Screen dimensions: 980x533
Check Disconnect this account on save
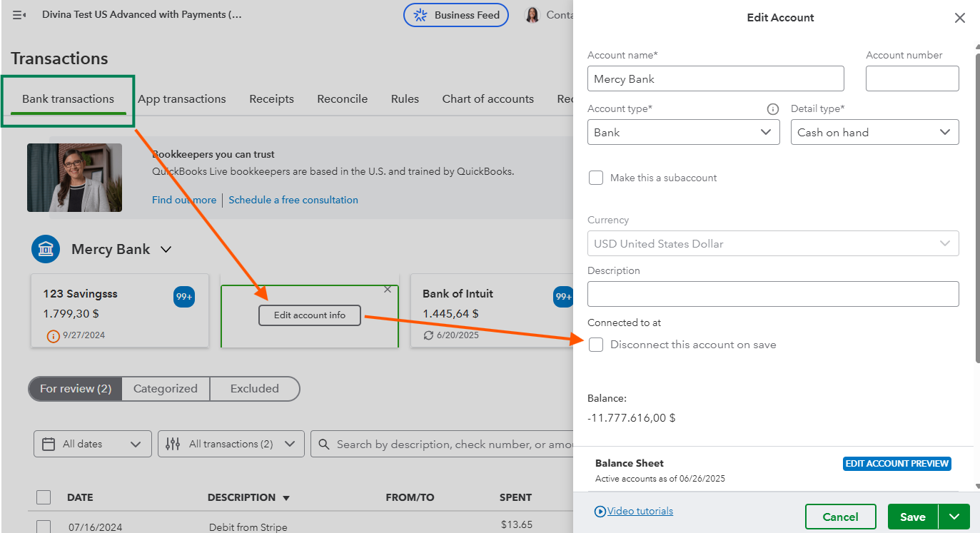coord(596,345)
